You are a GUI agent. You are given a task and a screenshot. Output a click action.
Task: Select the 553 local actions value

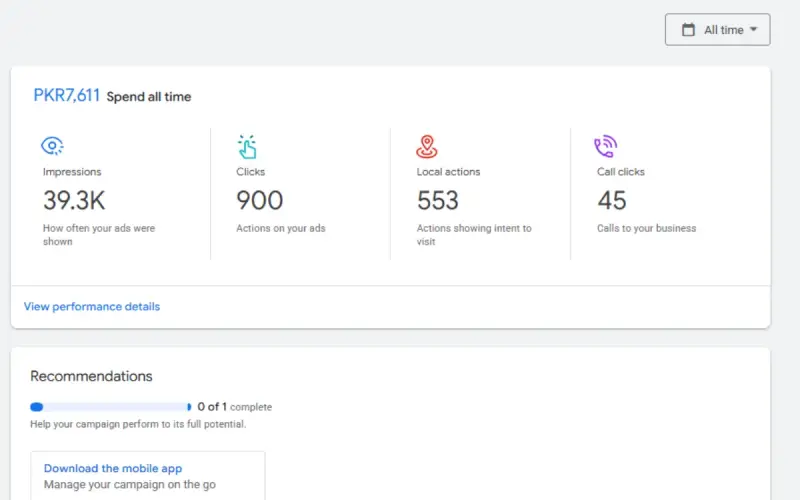438,200
